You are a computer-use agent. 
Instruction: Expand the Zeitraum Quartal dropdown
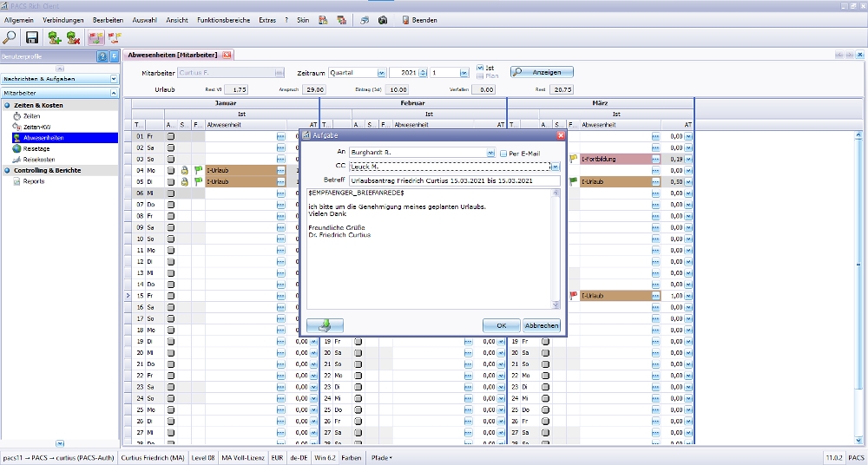pyautogui.click(x=381, y=73)
